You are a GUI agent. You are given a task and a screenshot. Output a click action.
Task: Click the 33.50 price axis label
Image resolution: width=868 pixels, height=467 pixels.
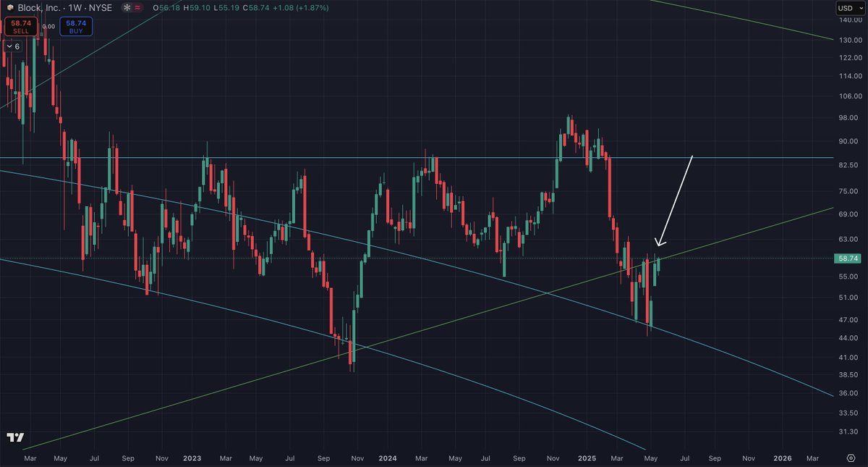[x=850, y=413]
